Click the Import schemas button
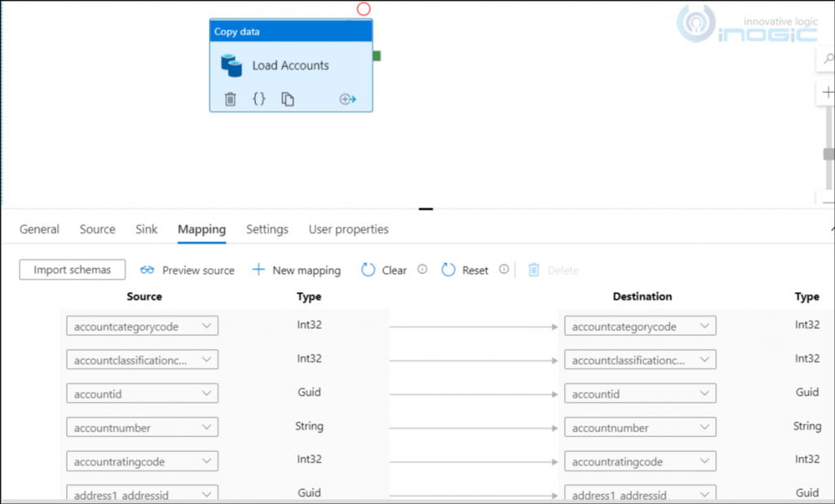835x504 pixels. click(72, 269)
